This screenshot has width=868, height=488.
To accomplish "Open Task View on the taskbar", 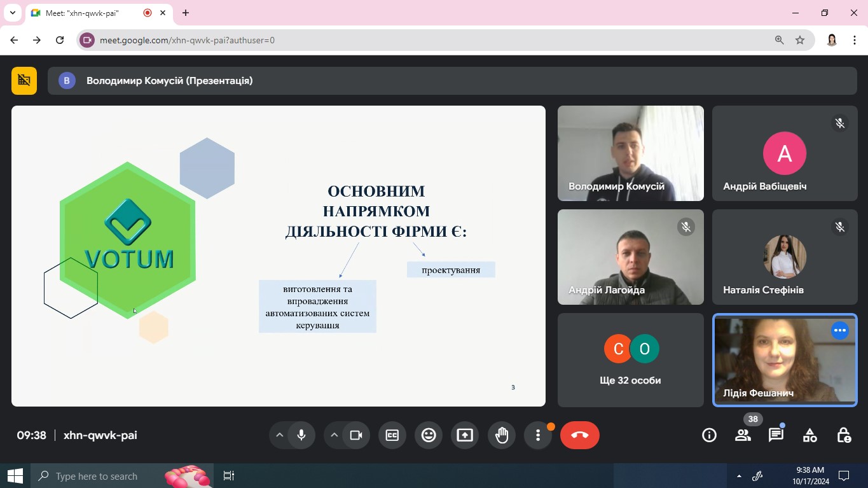I will click(x=229, y=476).
